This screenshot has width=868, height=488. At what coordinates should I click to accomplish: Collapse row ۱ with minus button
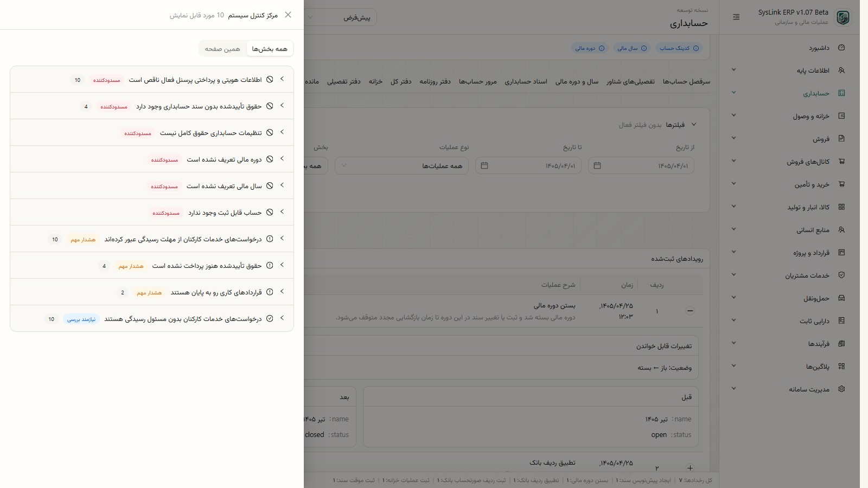[x=690, y=311]
